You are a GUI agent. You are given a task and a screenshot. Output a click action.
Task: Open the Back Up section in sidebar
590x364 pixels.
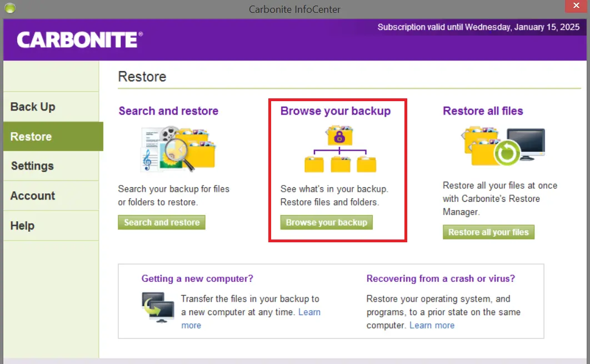[33, 107]
